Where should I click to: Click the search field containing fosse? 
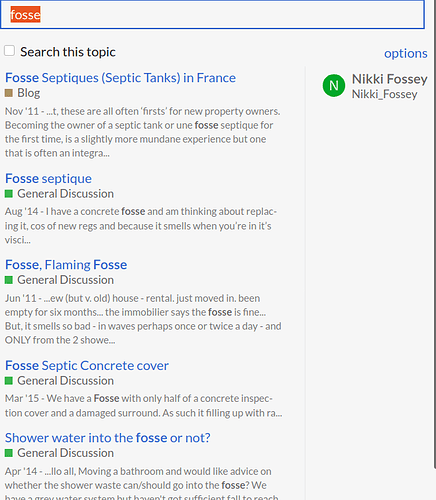tap(212, 14)
